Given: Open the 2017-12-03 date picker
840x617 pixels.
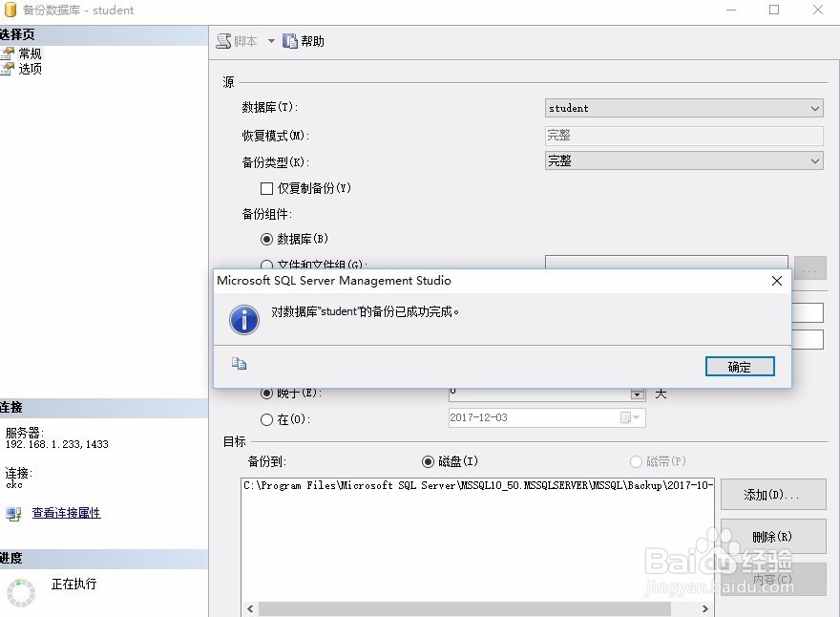Looking at the screenshot, I should 630,417.
